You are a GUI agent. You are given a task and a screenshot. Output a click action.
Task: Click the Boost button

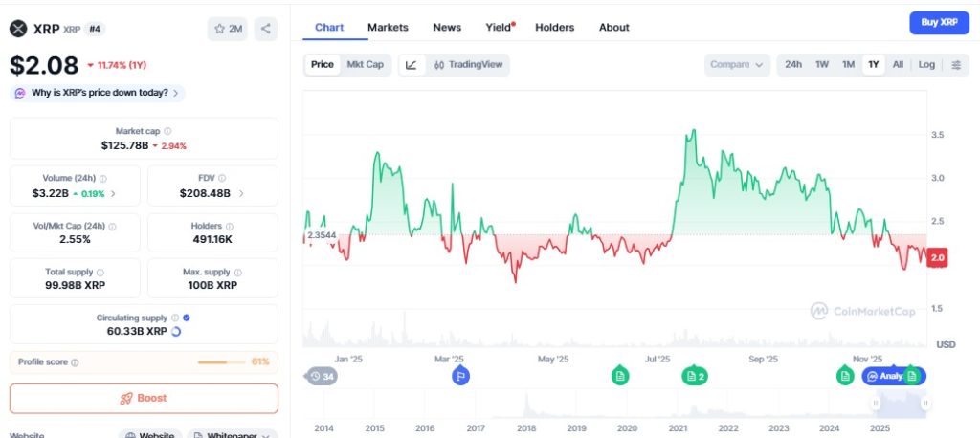tap(144, 399)
